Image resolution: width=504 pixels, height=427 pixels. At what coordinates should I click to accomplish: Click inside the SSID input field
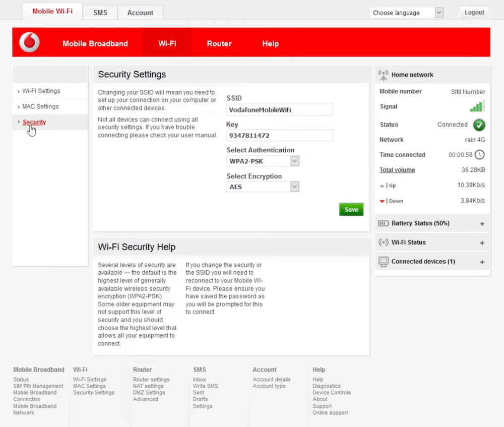pos(279,109)
